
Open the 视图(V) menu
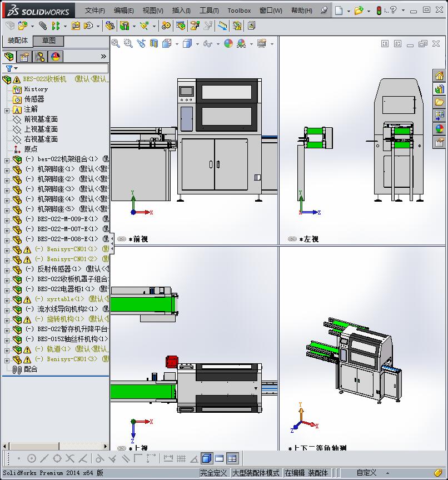pos(153,11)
